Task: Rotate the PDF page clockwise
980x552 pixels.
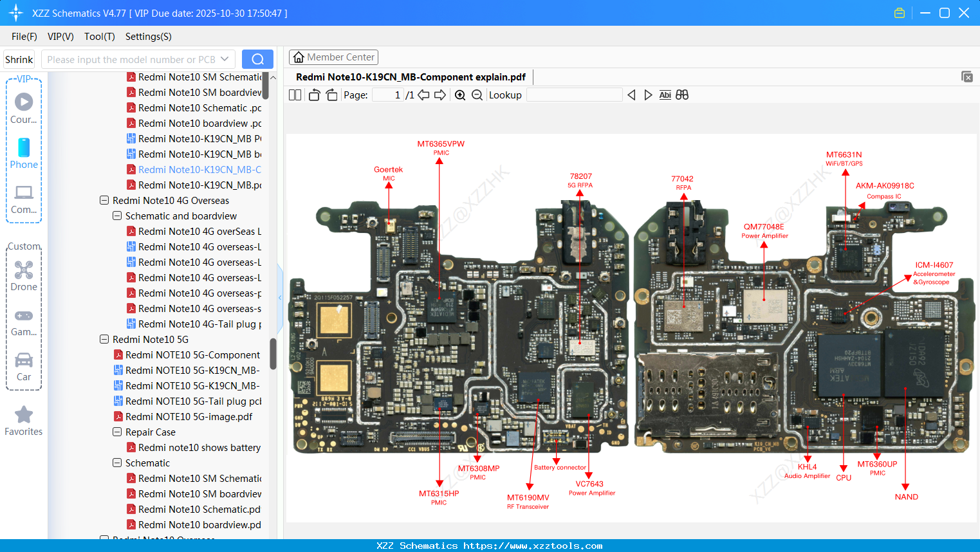Action: click(x=331, y=95)
